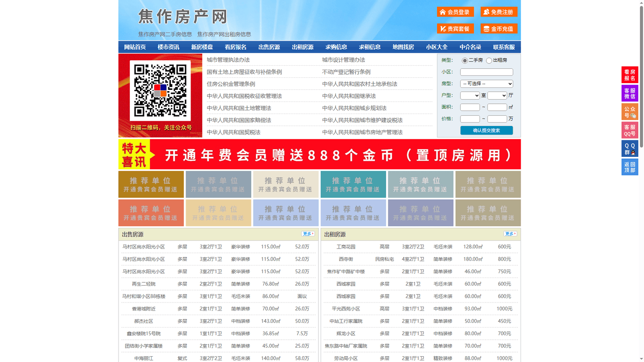The image size is (644, 362).
Task: Select the 二手房 radio button
Action: tap(465, 60)
